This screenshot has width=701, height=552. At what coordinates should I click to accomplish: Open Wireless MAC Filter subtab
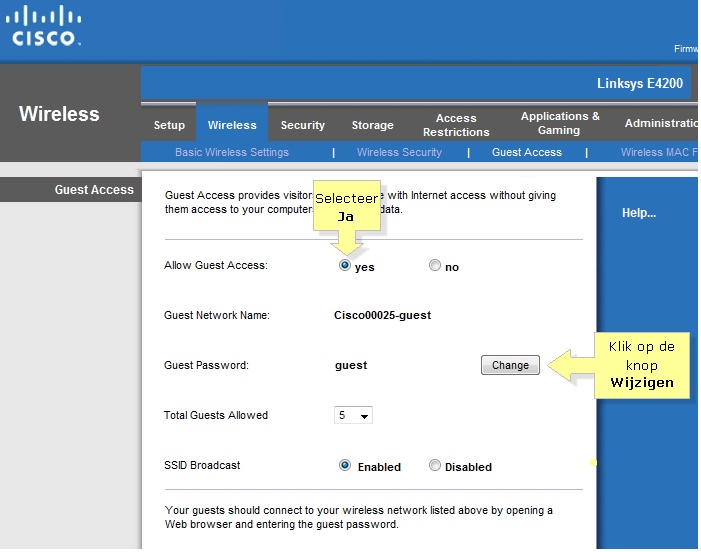[659, 152]
